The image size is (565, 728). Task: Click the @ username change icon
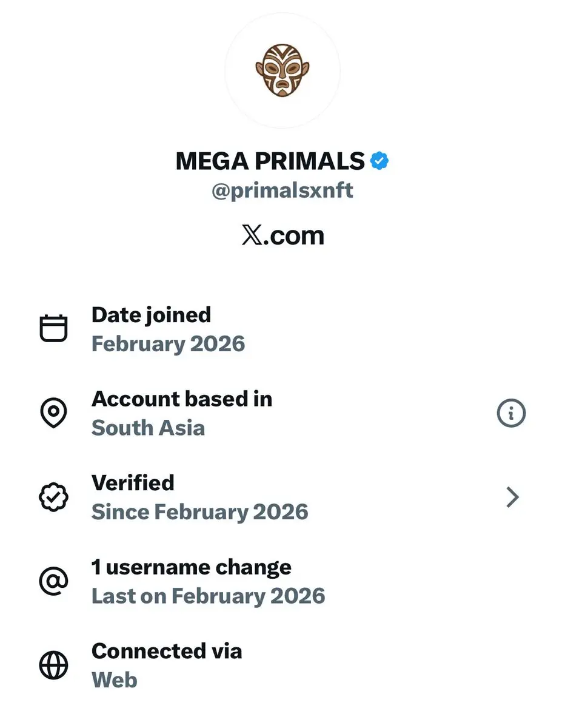[x=53, y=581]
